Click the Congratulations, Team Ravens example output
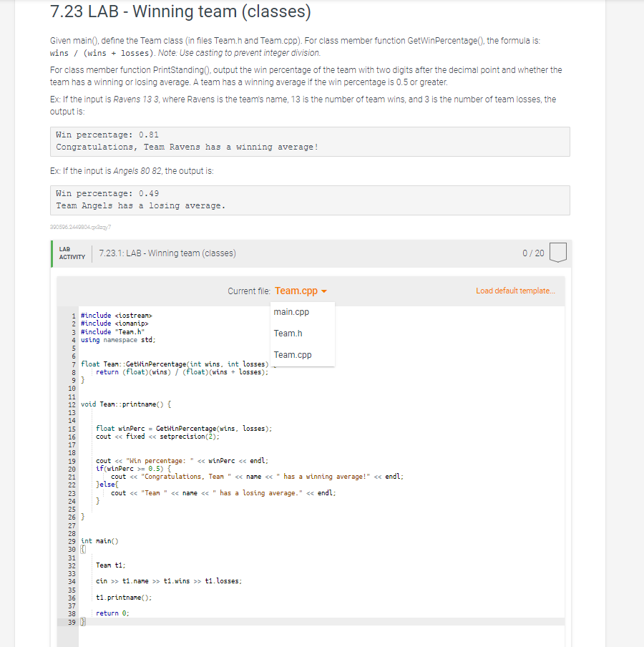Viewport: 644px width, 647px height. tap(187, 147)
